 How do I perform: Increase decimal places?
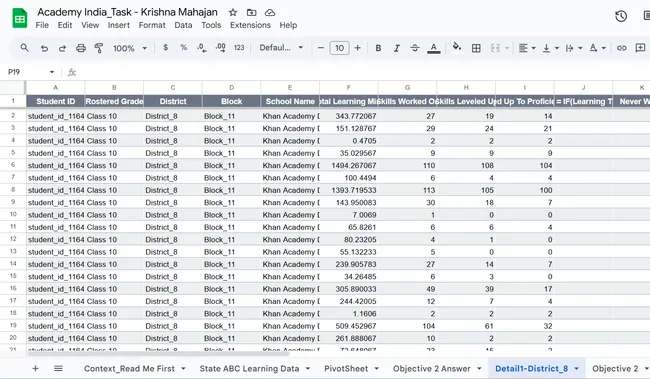tap(221, 48)
